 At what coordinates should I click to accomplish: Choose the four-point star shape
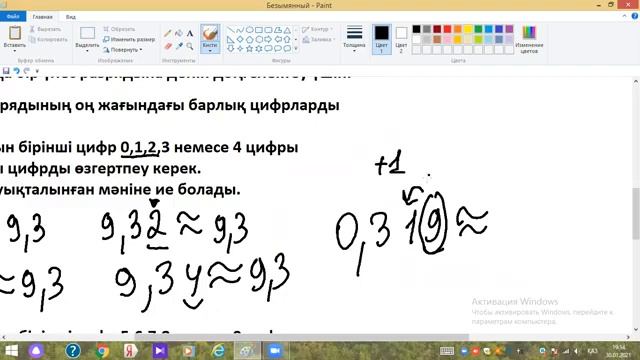coord(240,49)
